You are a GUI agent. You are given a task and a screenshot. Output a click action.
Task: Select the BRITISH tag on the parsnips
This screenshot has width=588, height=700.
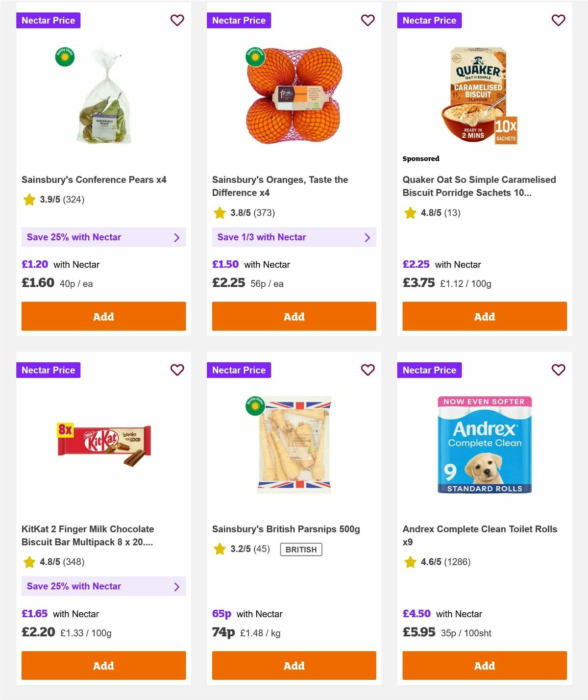pos(301,550)
